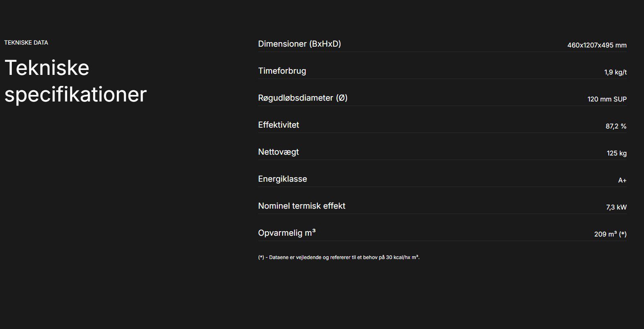644x329 pixels.
Task: Click the 1,9 kg/t consumption value
Action: click(615, 72)
